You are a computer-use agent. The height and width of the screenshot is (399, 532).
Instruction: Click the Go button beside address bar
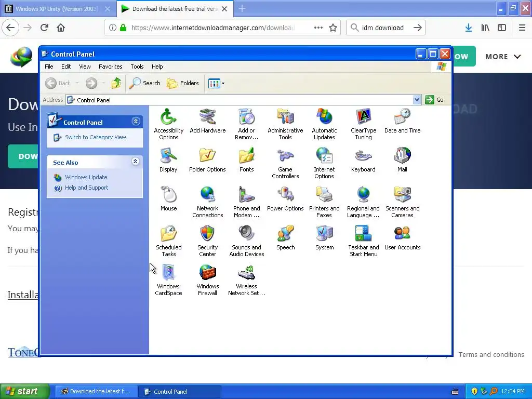435,100
